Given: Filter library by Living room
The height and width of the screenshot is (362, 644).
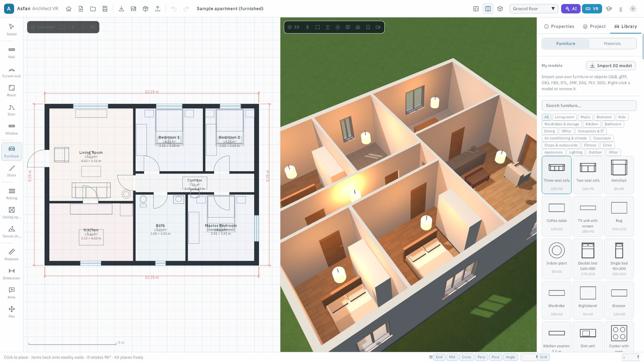Looking at the screenshot, I should pyautogui.click(x=565, y=117).
